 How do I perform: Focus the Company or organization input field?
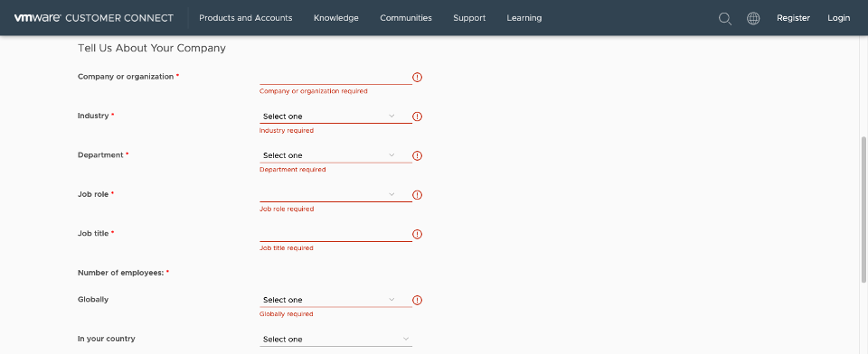point(335,78)
